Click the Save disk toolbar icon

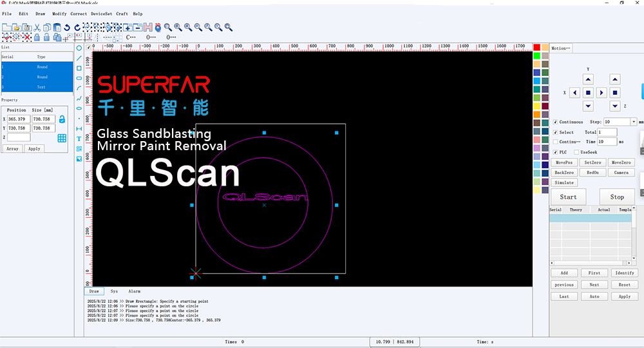[x=27, y=28]
